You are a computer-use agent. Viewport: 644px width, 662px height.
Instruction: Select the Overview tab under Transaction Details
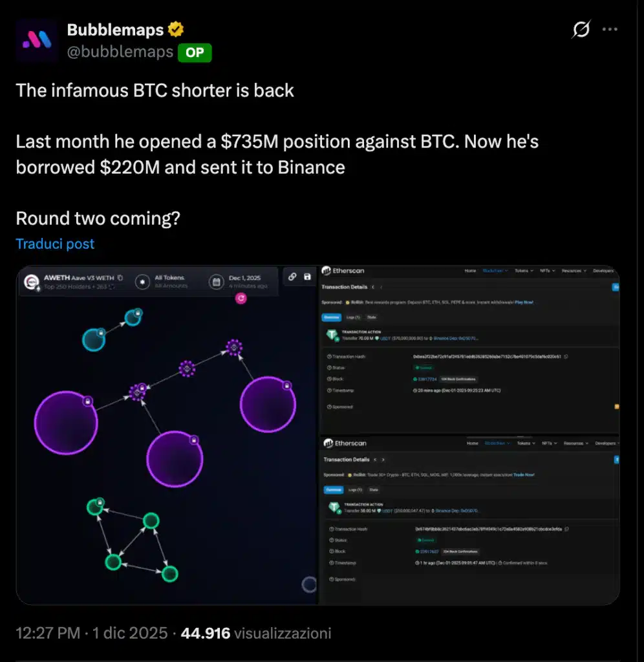click(x=330, y=317)
